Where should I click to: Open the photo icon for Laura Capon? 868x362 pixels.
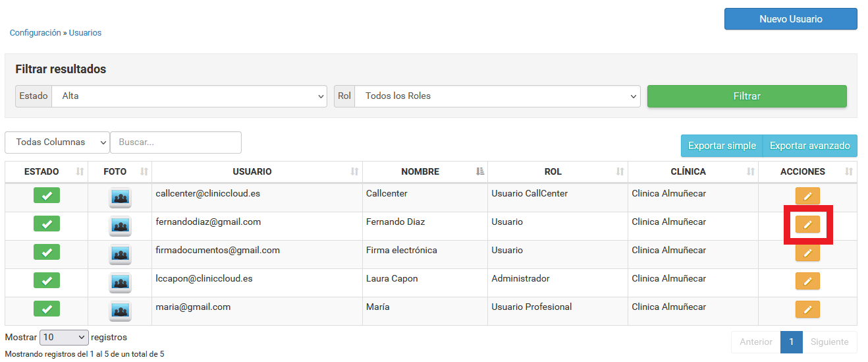point(120,282)
